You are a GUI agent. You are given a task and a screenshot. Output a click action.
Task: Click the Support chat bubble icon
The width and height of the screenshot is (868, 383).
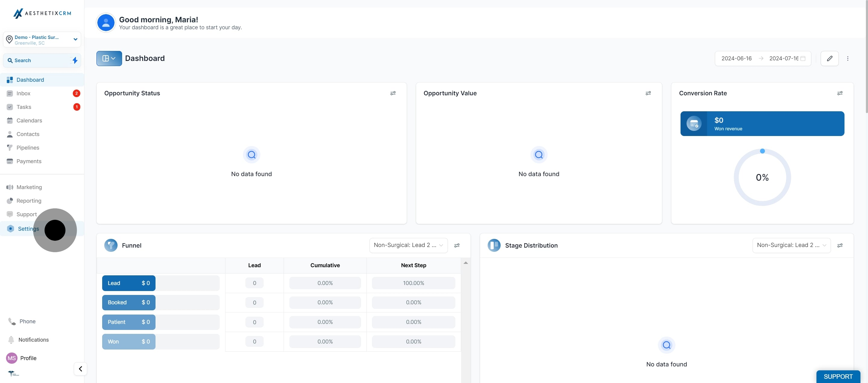coord(10,214)
